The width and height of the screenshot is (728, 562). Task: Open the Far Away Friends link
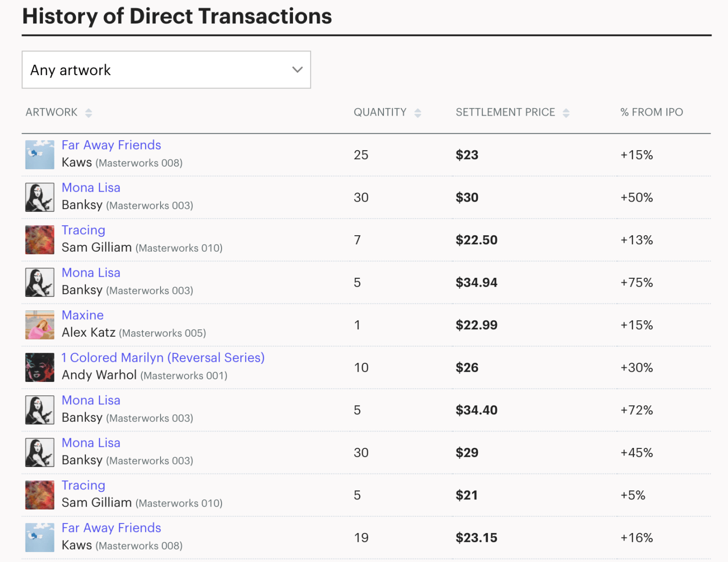click(111, 145)
